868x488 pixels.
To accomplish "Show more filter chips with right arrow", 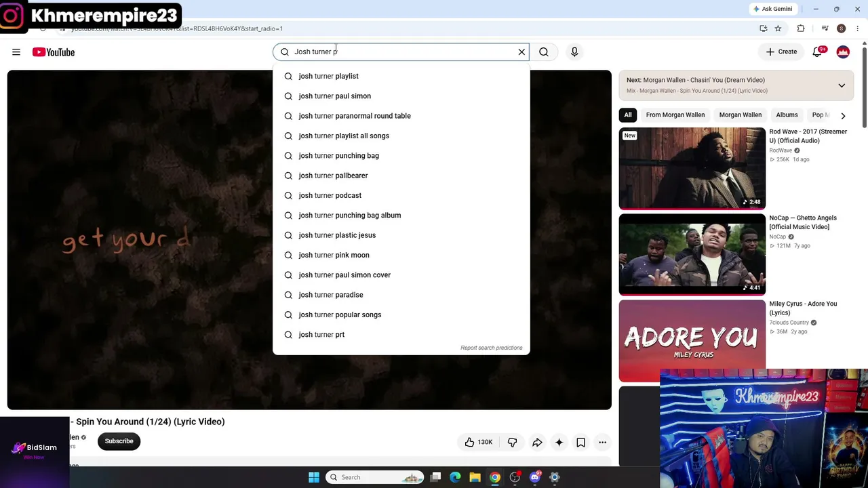I will pos(843,115).
